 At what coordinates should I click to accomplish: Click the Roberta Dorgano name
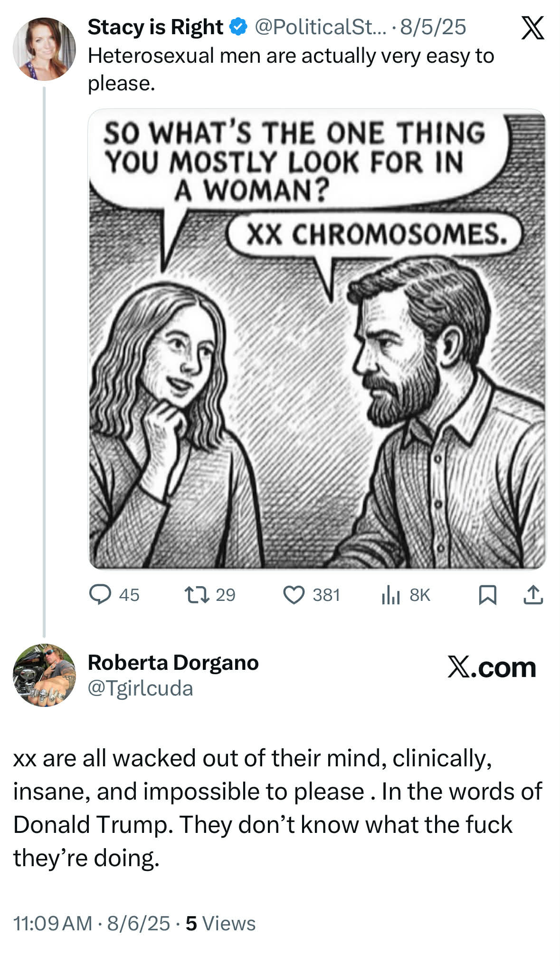click(173, 662)
